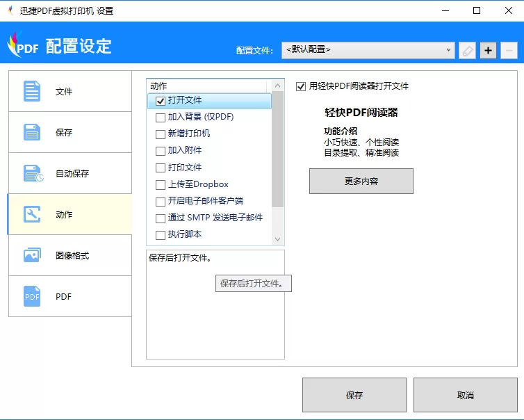The image size is (524, 420).
Task: Click the 功能介绍 label
Action: (341, 131)
